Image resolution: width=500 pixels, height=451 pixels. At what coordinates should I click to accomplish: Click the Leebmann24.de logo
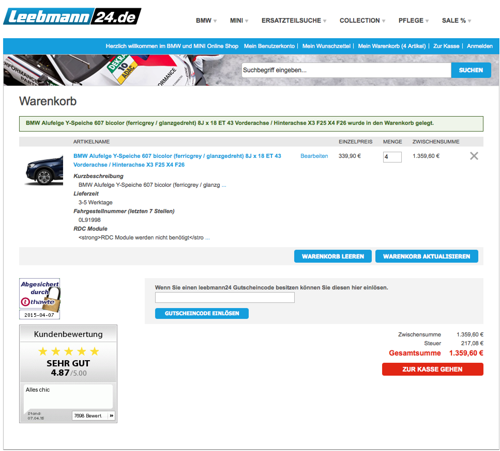(72, 16)
